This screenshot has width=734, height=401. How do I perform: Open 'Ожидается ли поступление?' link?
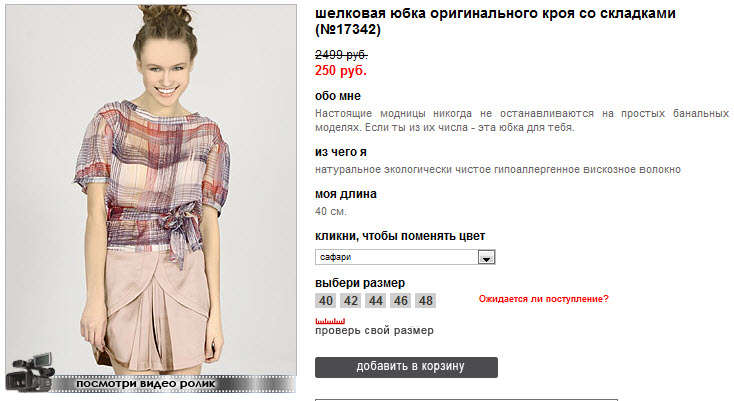click(543, 299)
